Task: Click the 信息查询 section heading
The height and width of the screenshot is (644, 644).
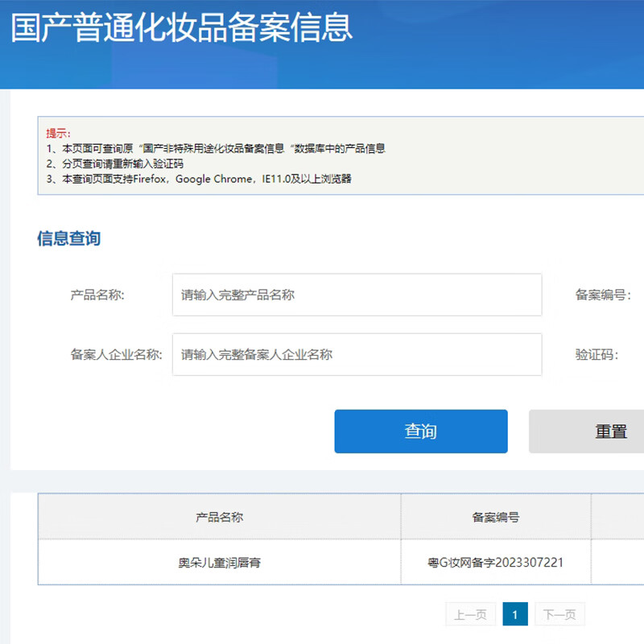Action: (x=69, y=238)
